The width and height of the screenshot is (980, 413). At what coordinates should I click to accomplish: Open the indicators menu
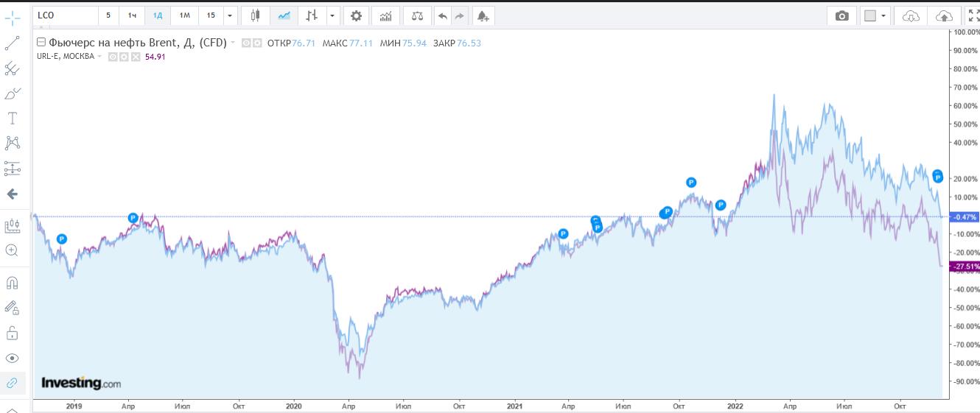pyautogui.click(x=385, y=15)
